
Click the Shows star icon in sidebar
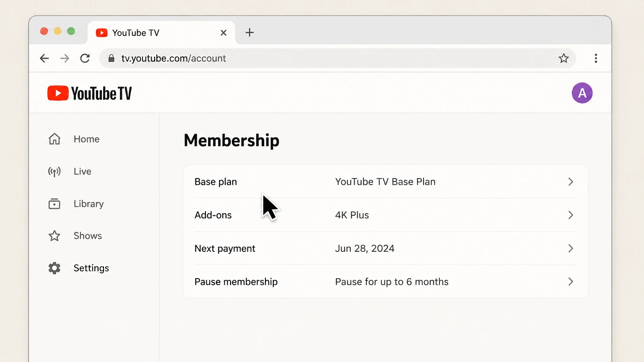coord(55,236)
